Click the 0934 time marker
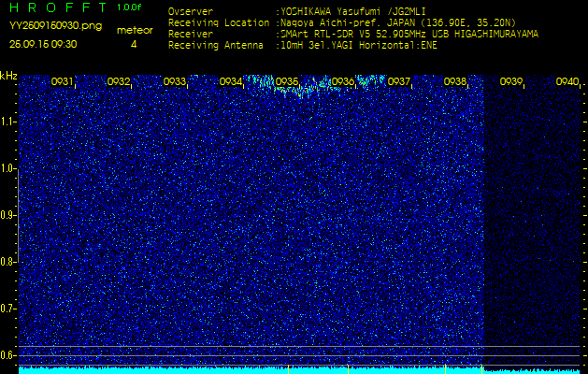Screen dimensions: 588x374 point(230,81)
